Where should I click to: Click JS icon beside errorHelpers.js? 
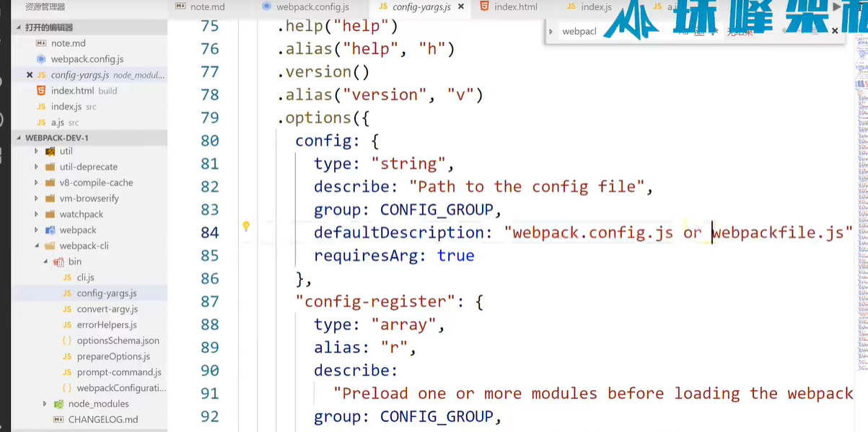[67, 325]
